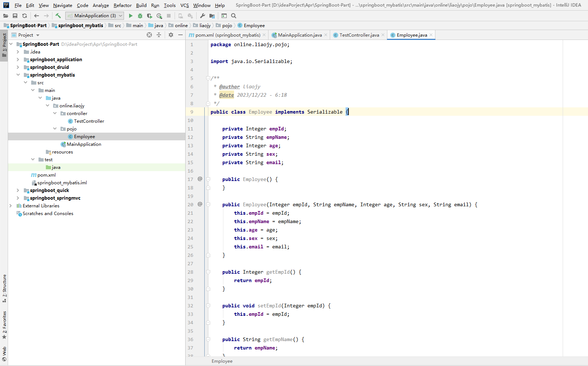Viewport: 588px width, 366px height.
Task: Click the Run Anything toolbar icon
Action: tap(224, 16)
